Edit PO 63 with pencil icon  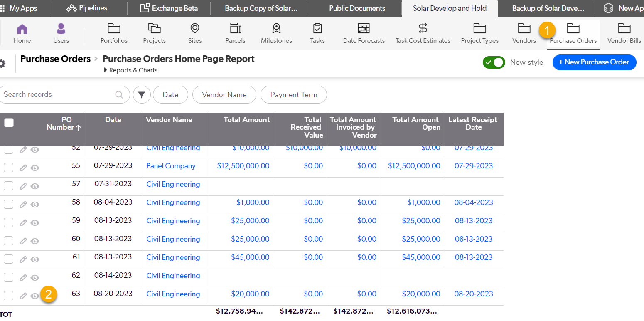[x=23, y=296]
